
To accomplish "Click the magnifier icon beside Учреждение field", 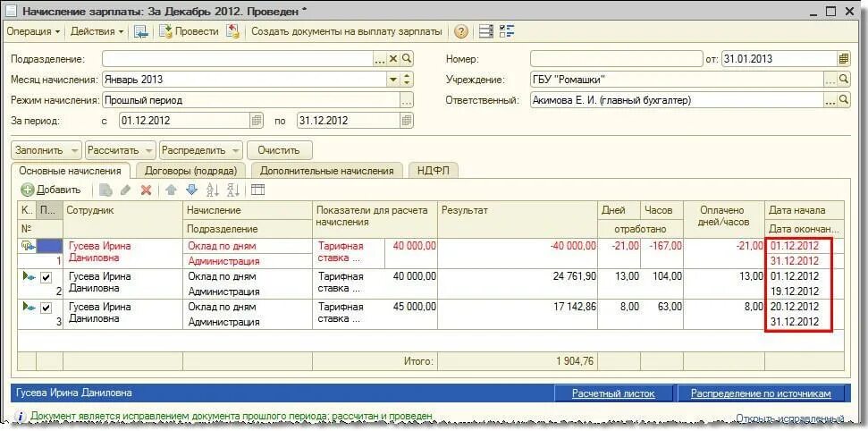I will pos(844,80).
